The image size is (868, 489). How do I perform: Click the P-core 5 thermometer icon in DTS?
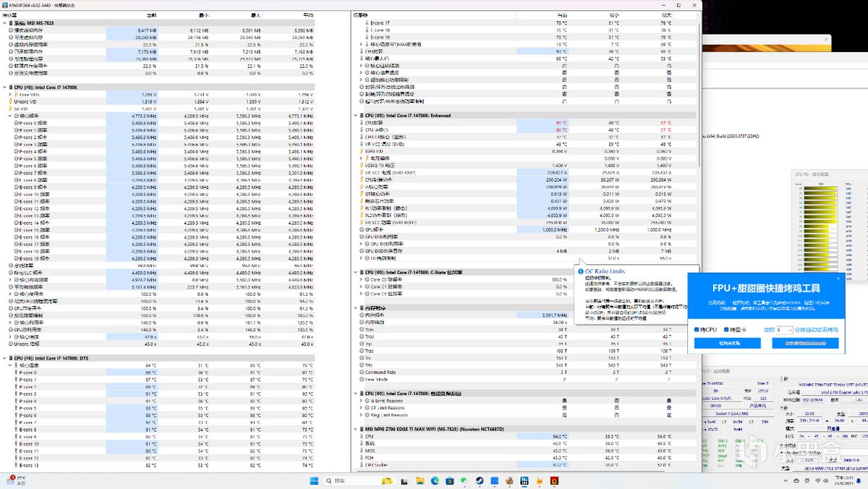pyautogui.click(x=15, y=408)
